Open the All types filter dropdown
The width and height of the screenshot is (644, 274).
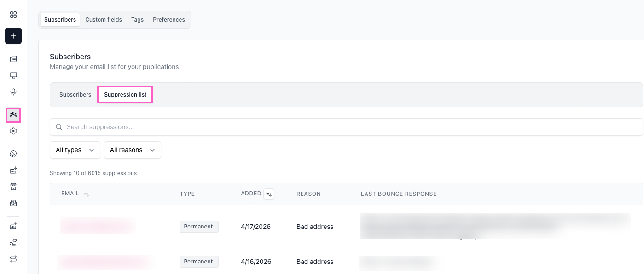[x=75, y=150]
